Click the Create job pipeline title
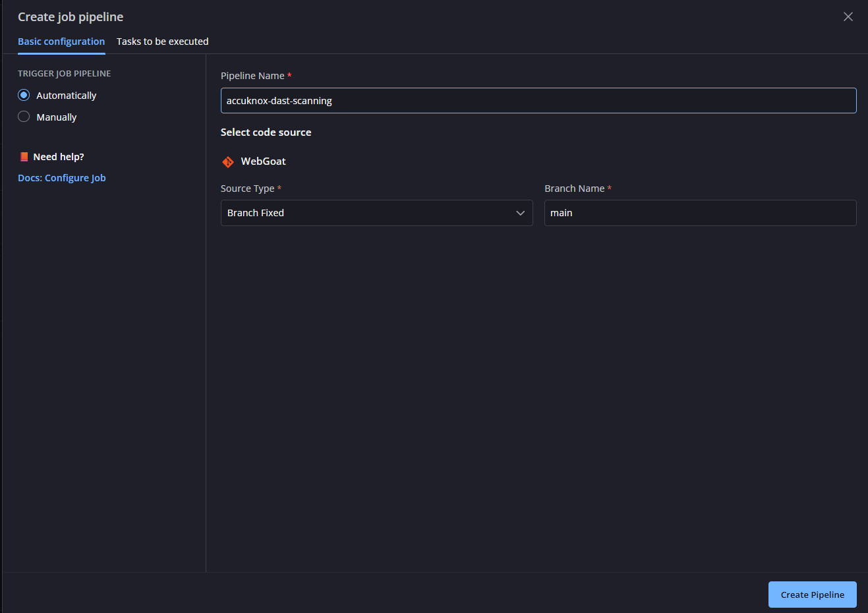This screenshot has width=868, height=613. tap(71, 17)
